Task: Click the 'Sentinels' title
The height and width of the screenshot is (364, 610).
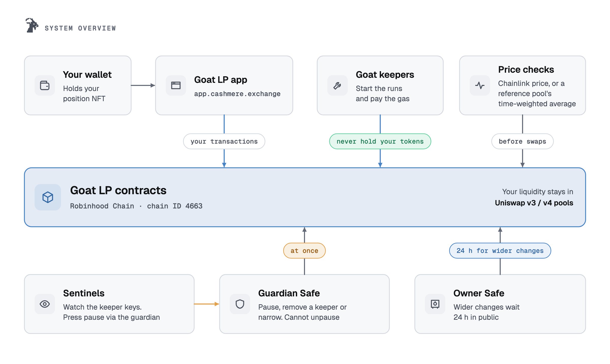Action: point(84,293)
